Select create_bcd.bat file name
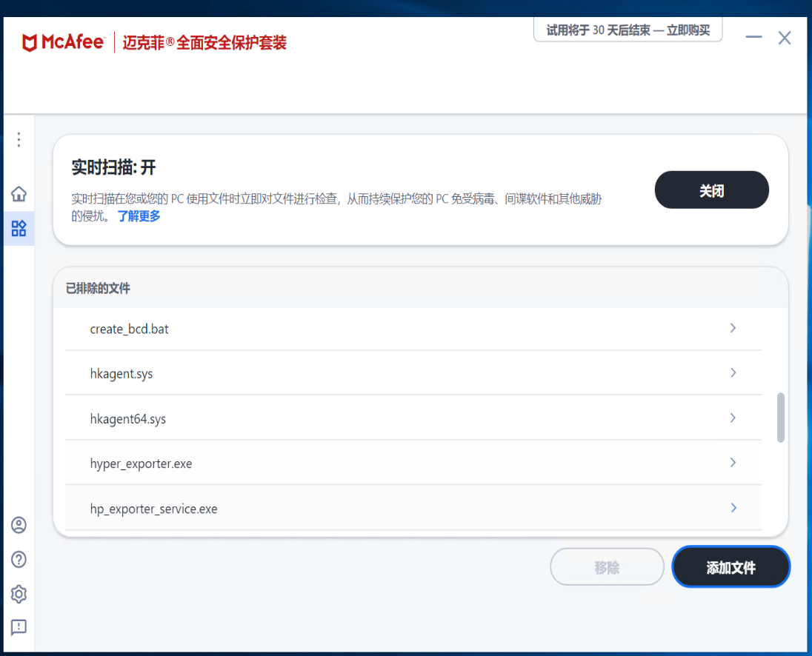This screenshot has height=656, width=812. click(130, 329)
